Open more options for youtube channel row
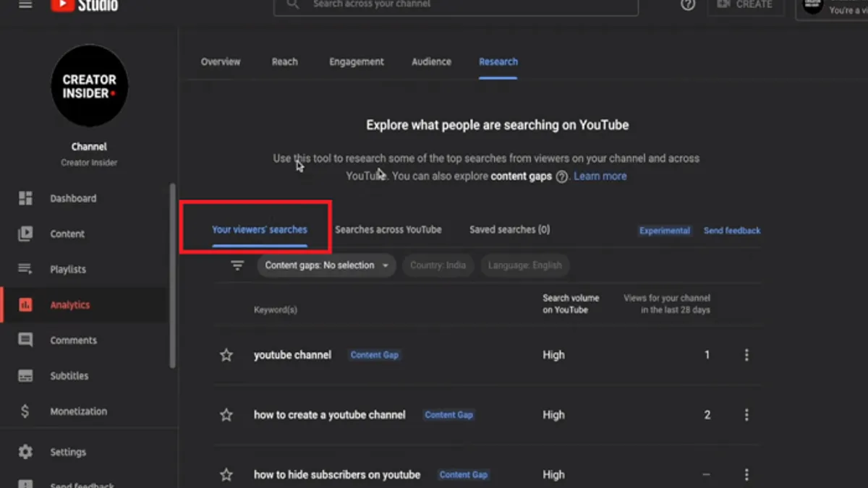The width and height of the screenshot is (868, 488). tap(746, 355)
